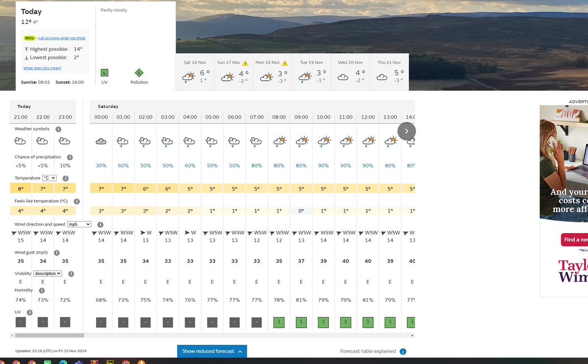Click the red Find a new button in ad

coord(574,240)
